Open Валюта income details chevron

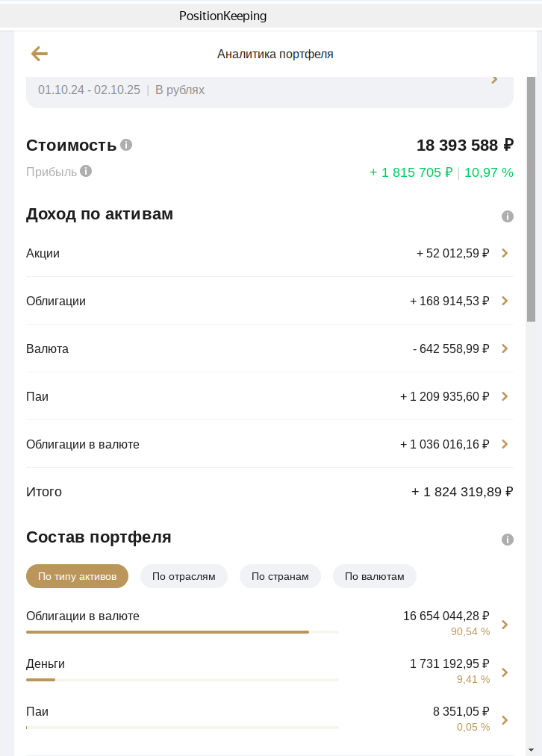pyautogui.click(x=505, y=349)
